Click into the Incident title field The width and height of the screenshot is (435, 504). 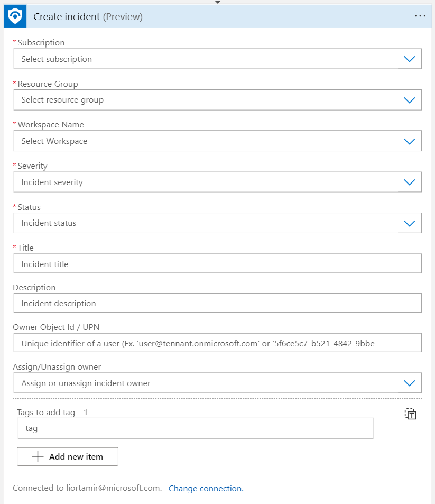217,264
